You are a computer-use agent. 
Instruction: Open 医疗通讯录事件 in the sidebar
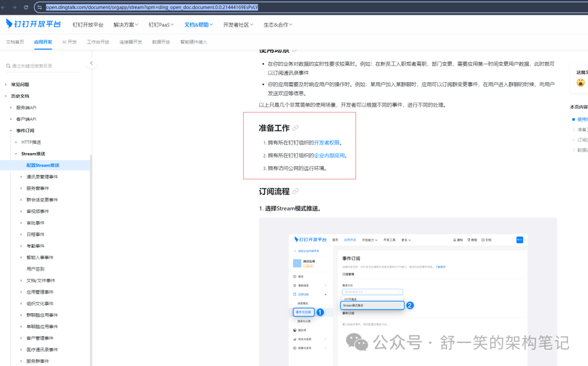42,350
